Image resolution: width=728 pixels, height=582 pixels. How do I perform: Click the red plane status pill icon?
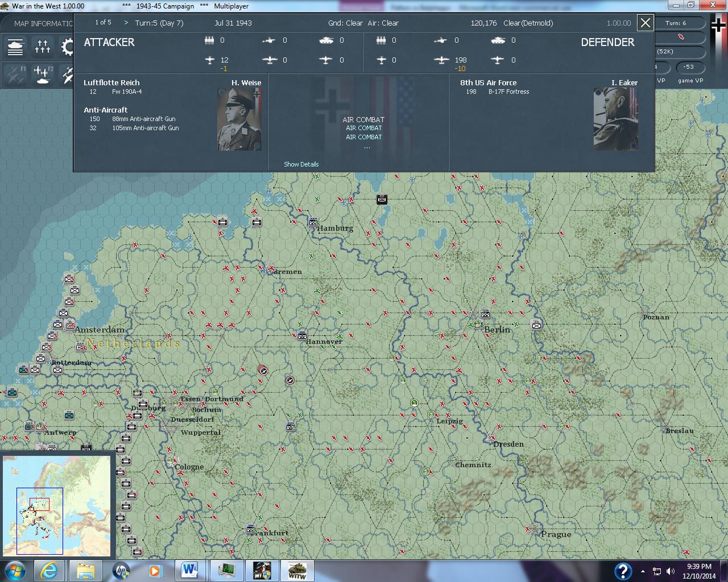coord(682,37)
